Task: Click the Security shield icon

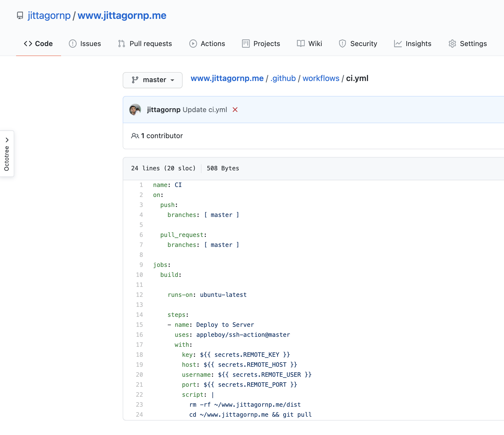Action: click(x=342, y=44)
